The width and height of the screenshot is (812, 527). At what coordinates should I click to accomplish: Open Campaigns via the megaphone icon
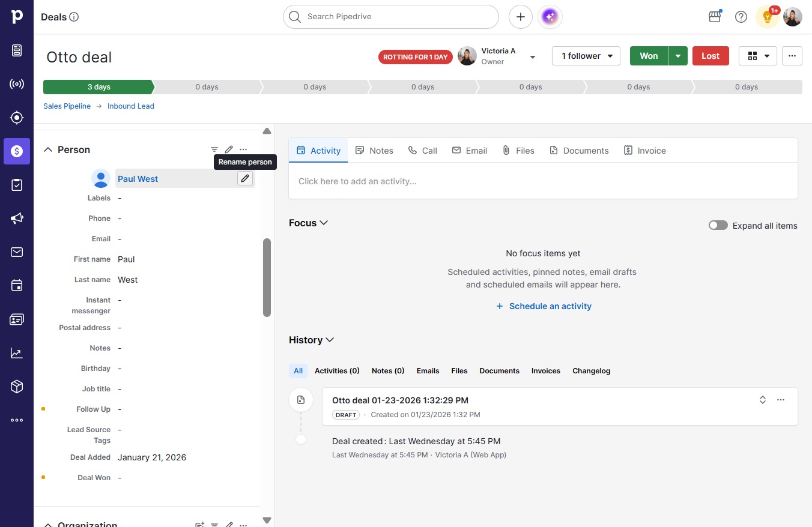[x=17, y=218]
